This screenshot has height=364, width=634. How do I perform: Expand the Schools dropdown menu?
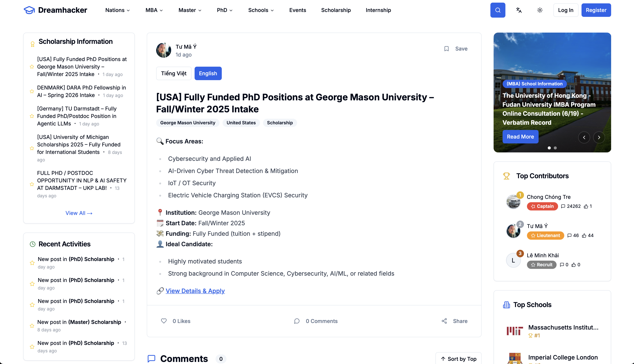[x=261, y=10]
